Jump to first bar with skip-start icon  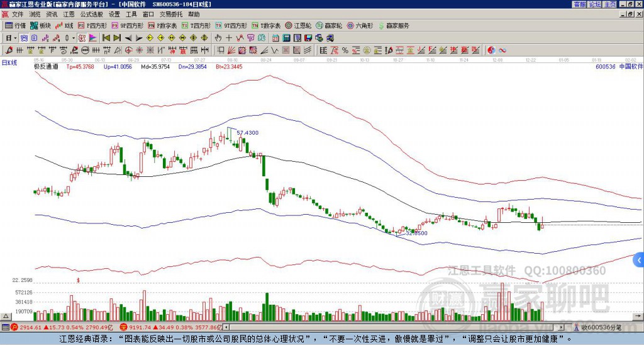[x=106, y=38]
